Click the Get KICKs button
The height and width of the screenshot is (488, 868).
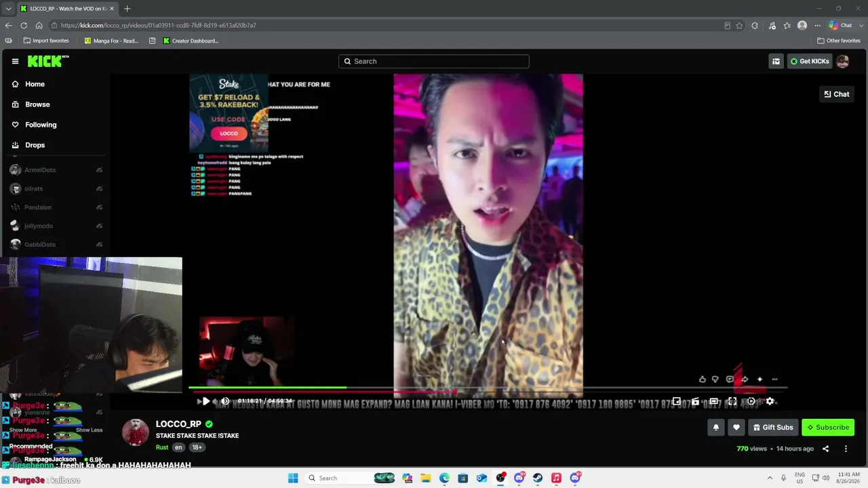point(810,61)
